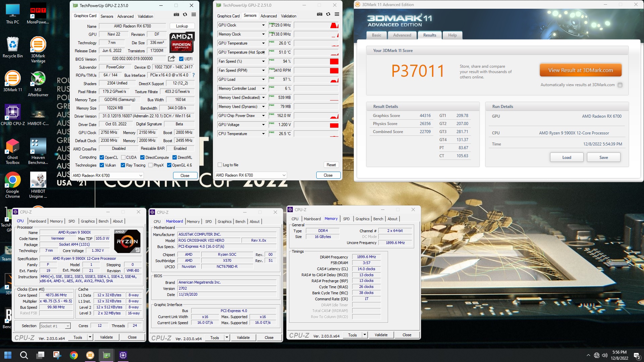Screen dimensions: 644x362
Task: Open the Socket #1 selection dropdown
Action: point(55,326)
